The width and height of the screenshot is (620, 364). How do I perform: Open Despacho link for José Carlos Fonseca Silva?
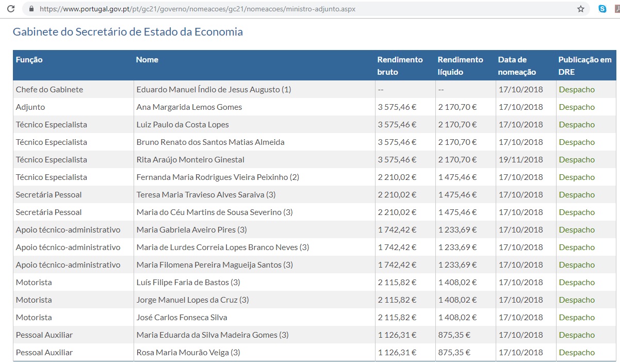pyautogui.click(x=577, y=317)
